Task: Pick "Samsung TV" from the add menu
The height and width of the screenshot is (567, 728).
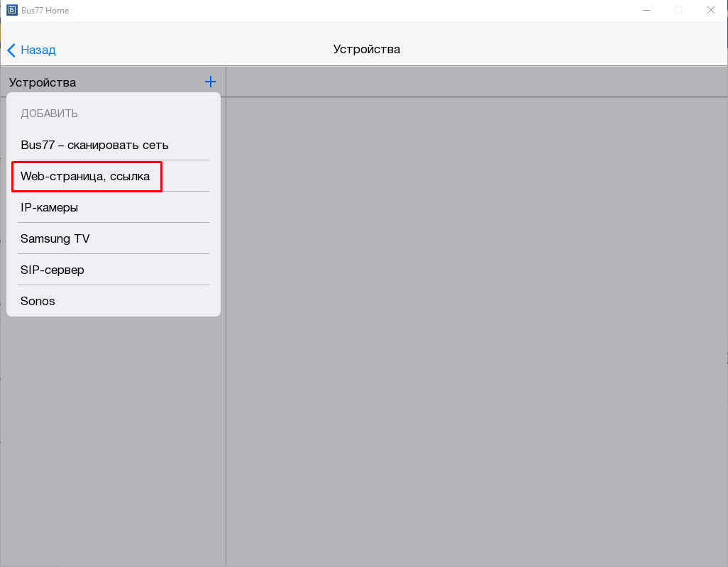Action: tap(55, 238)
